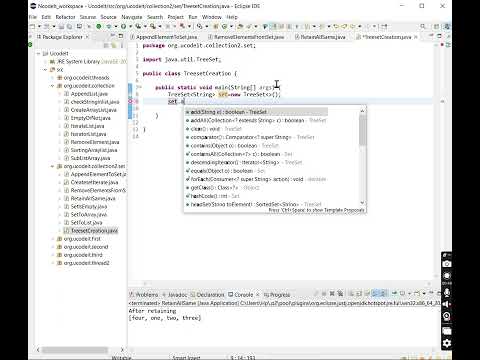This screenshot has height=360, width=480.
Task: Click Last Edit Location yellow arrow icon
Action: click(x=336, y=26)
